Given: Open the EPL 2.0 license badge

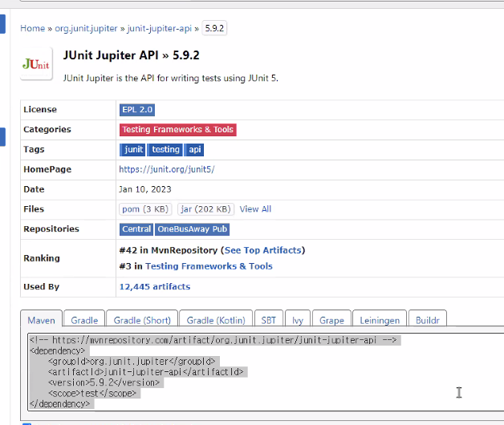Looking at the screenshot, I should click(137, 110).
